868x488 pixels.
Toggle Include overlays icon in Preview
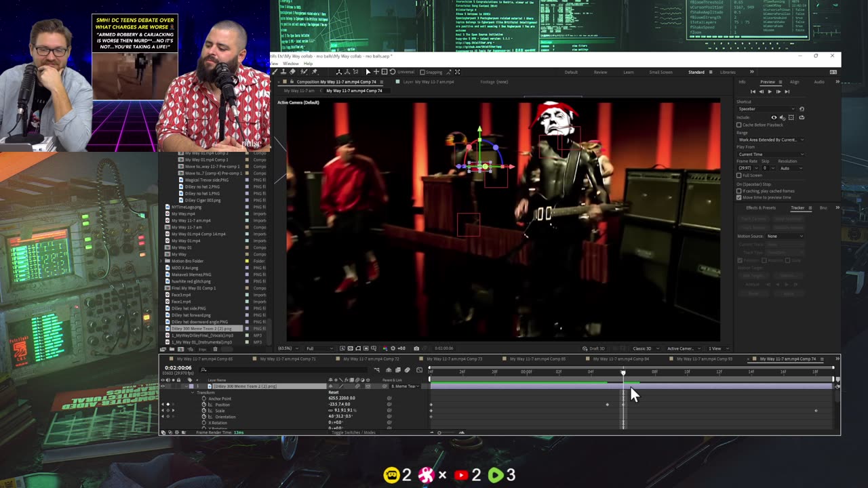coord(791,117)
